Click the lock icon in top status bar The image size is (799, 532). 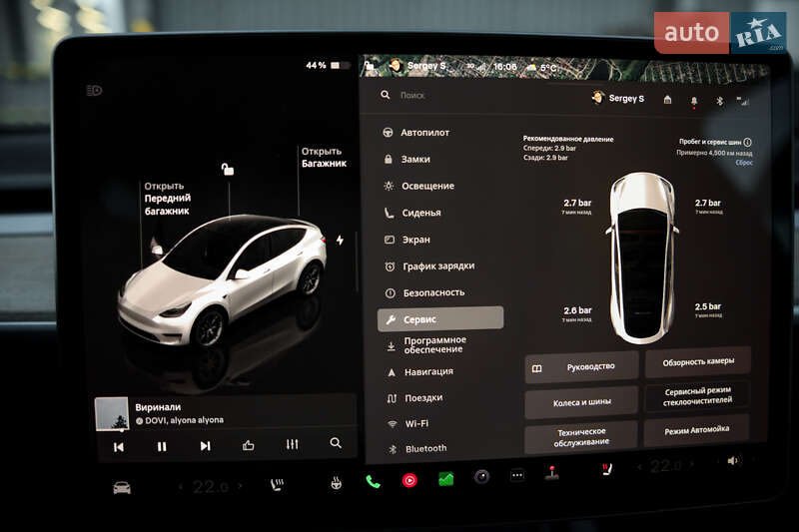pyautogui.click(x=370, y=65)
